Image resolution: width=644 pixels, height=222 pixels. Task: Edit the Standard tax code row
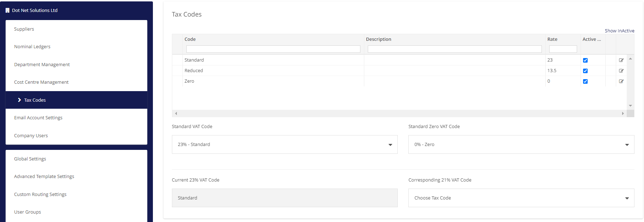pos(621,60)
